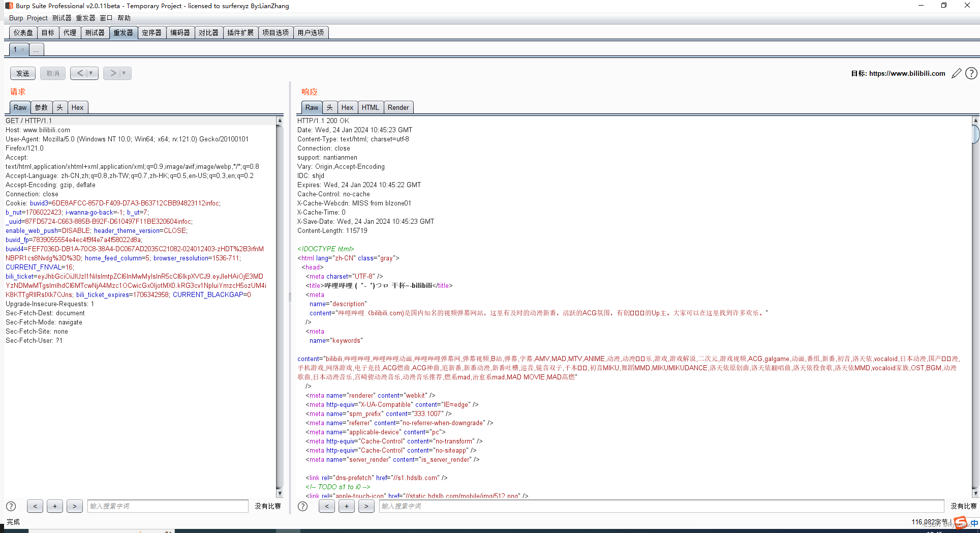Image resolution: width=980 pixels, height=533 pixels.
Task: Click the 取消 cancel button
Action: pos(53,73)
